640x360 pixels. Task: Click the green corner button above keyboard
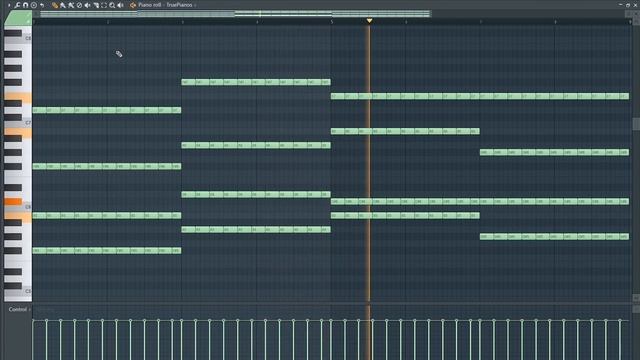[18, 19]
